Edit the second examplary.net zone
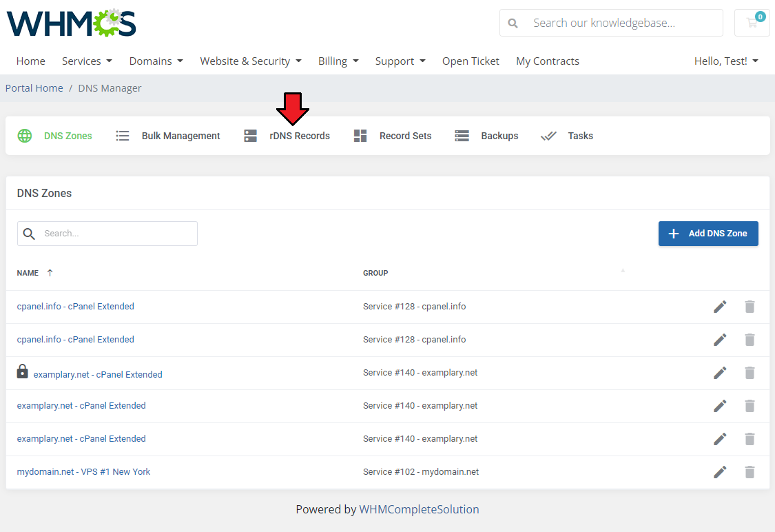 [720, 406]
